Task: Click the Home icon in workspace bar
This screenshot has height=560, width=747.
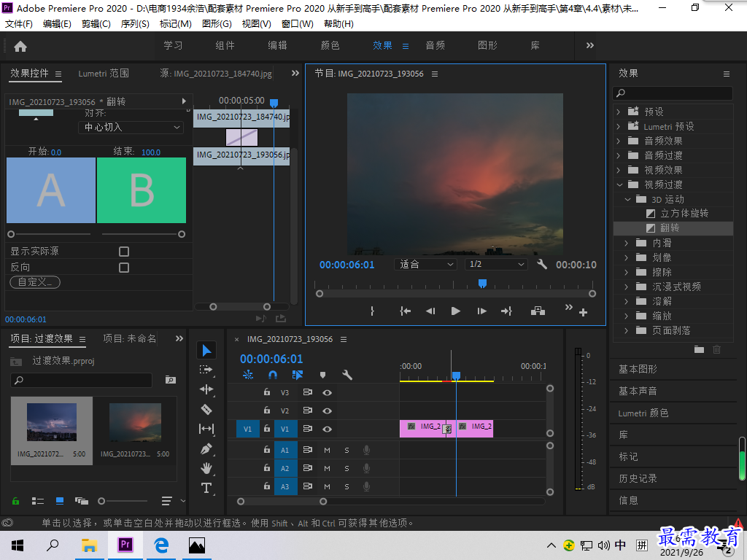Action: [20, 46]
